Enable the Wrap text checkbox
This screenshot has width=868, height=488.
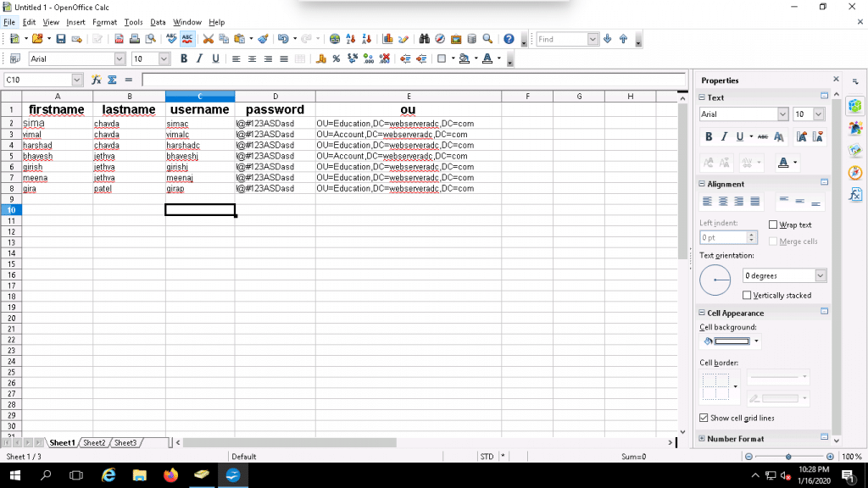click(773, 225)
